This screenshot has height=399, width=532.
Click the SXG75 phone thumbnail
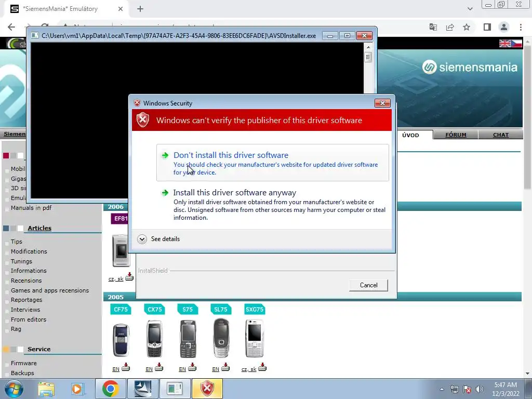(x=255, y=338)
